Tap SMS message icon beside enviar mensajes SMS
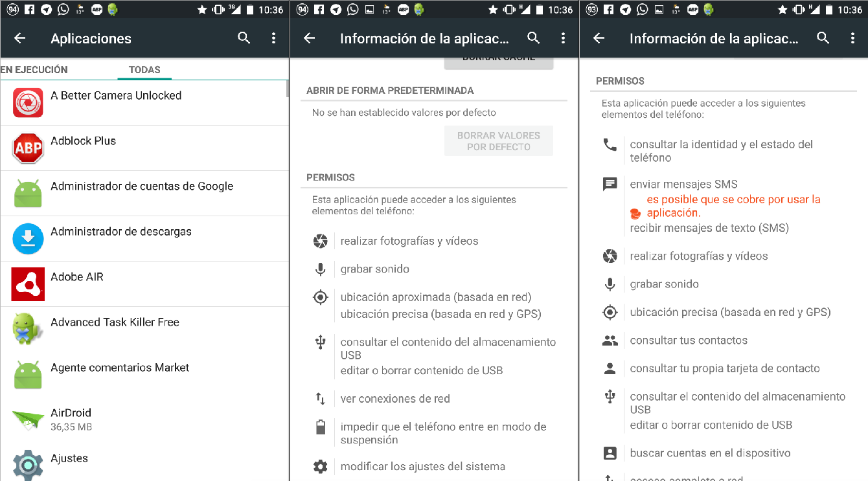The image size is (868, 481). point(610,185)
